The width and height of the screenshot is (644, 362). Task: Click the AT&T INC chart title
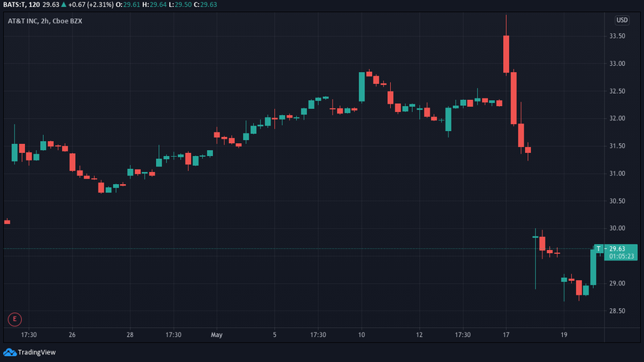[45, 21]
